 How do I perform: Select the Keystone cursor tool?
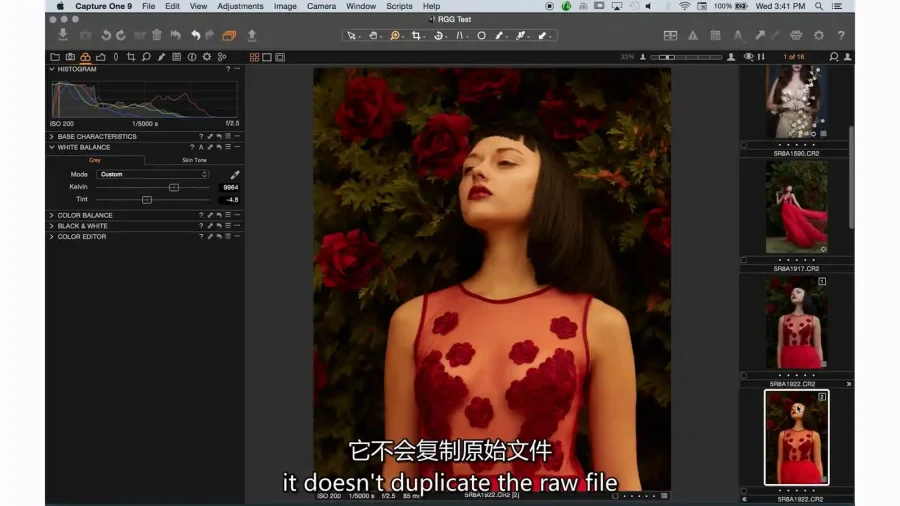(x=460, y=36)
